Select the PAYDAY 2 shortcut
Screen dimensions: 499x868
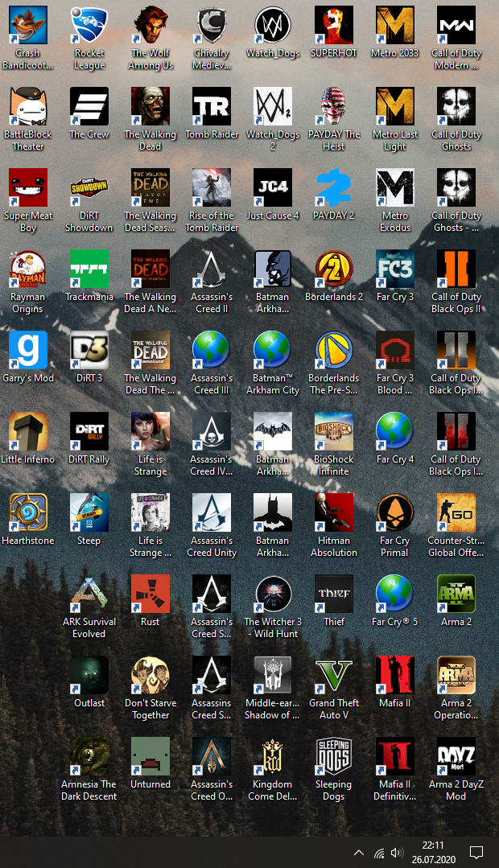coord(334,187)
